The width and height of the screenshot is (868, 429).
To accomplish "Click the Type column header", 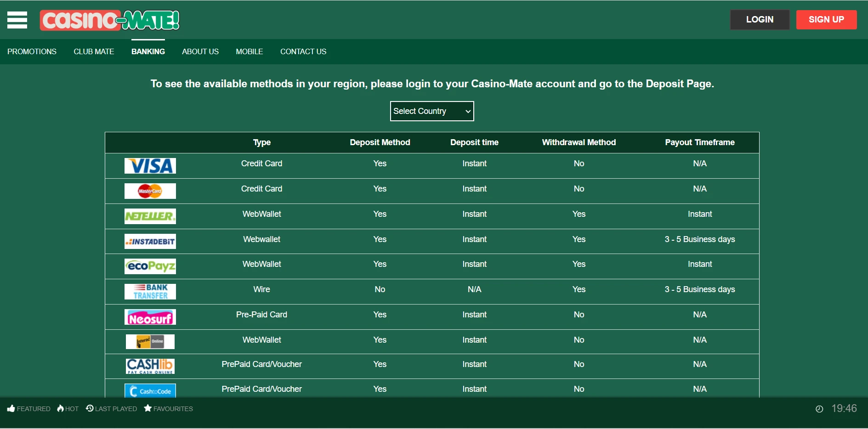I will tap(262, 142).
